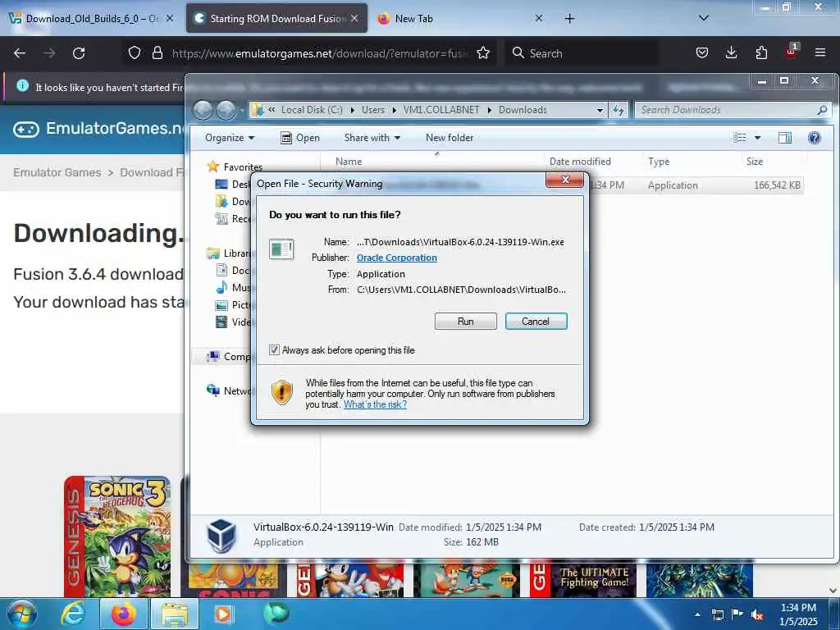Open Windows Media Player taskbar icon

[223, 614]
